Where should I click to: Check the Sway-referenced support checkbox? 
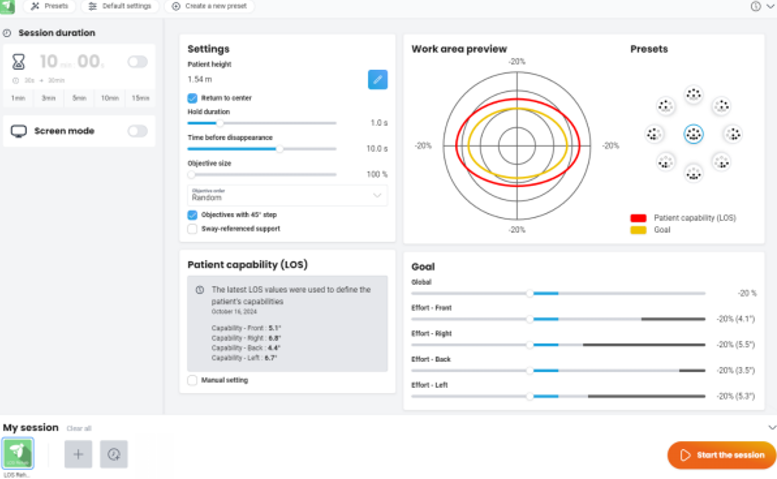(193, 229)
